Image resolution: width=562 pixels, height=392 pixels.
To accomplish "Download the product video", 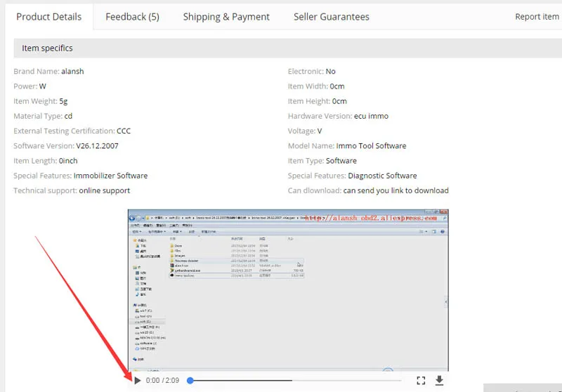I will click(440, 381).
